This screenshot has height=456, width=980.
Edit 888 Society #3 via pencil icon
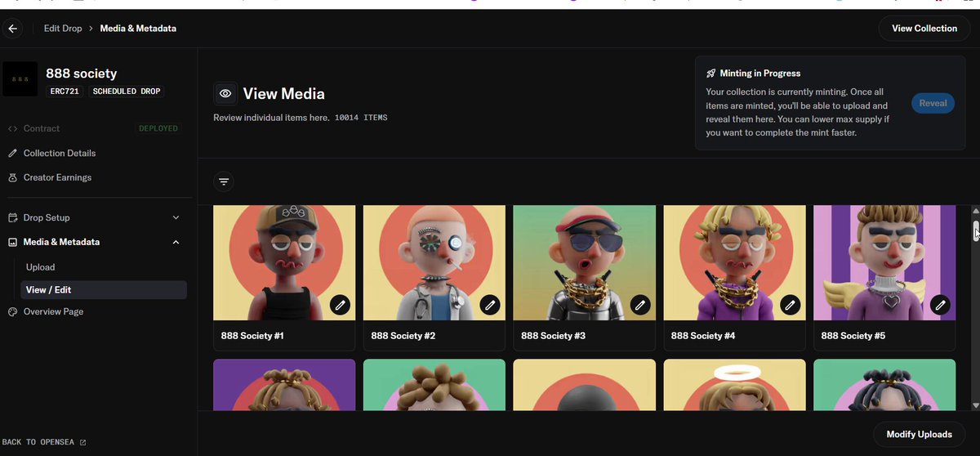640,305
